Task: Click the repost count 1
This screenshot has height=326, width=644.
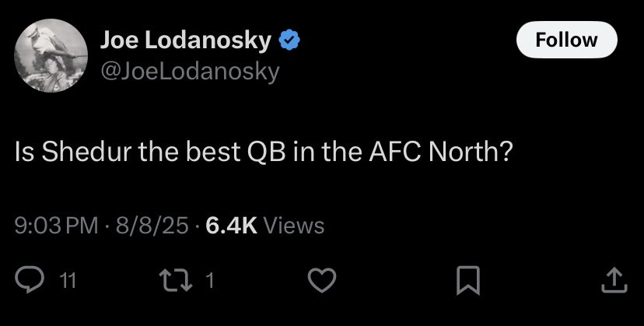Action: pos(210,281)
